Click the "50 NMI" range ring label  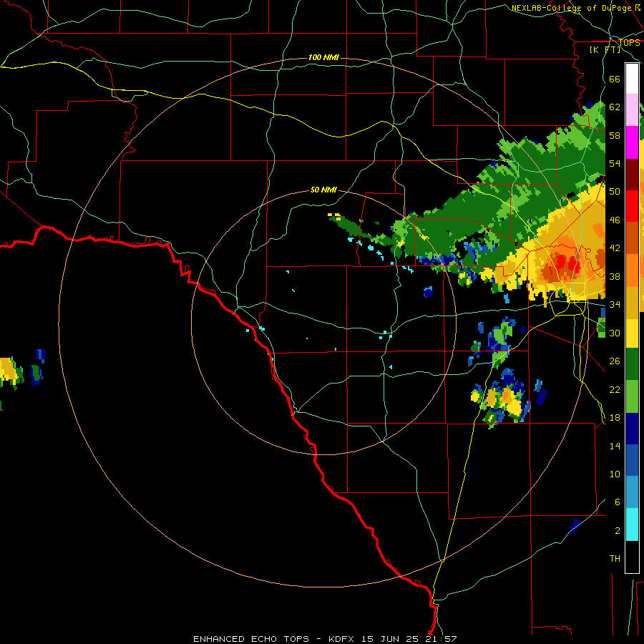(x=323, y=190)
